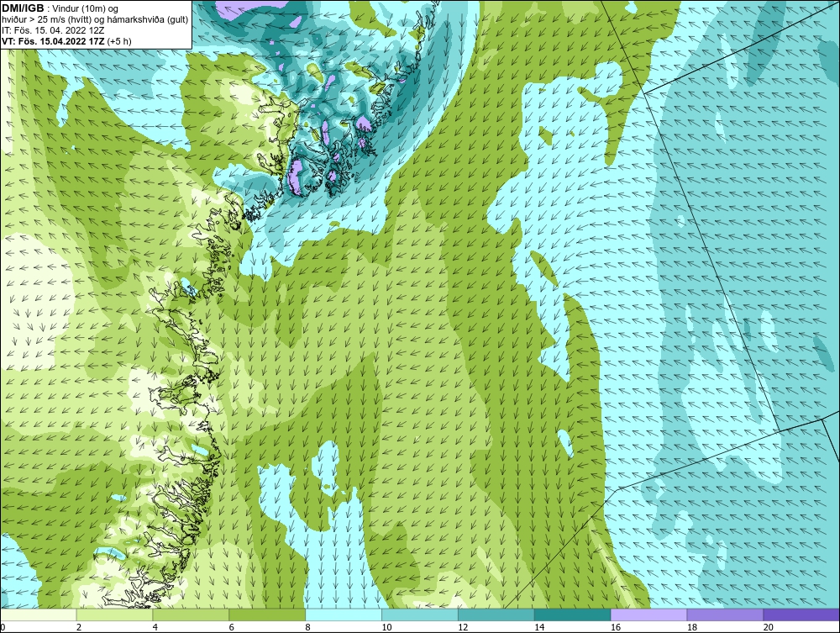The height and width of the screenshot is (633, 840).
Task: Click the 16–18 m/s lavender legend swatch
Action: 648,615
